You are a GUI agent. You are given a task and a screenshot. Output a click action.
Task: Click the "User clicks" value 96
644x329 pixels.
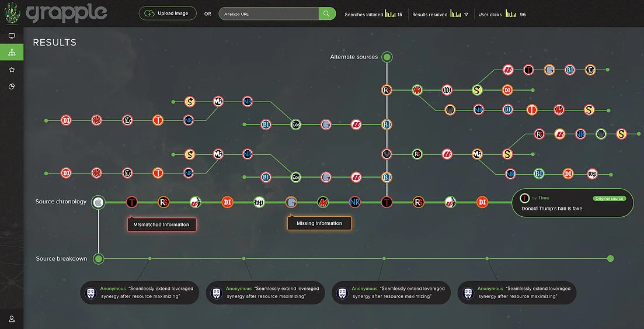tap(523, 15)
